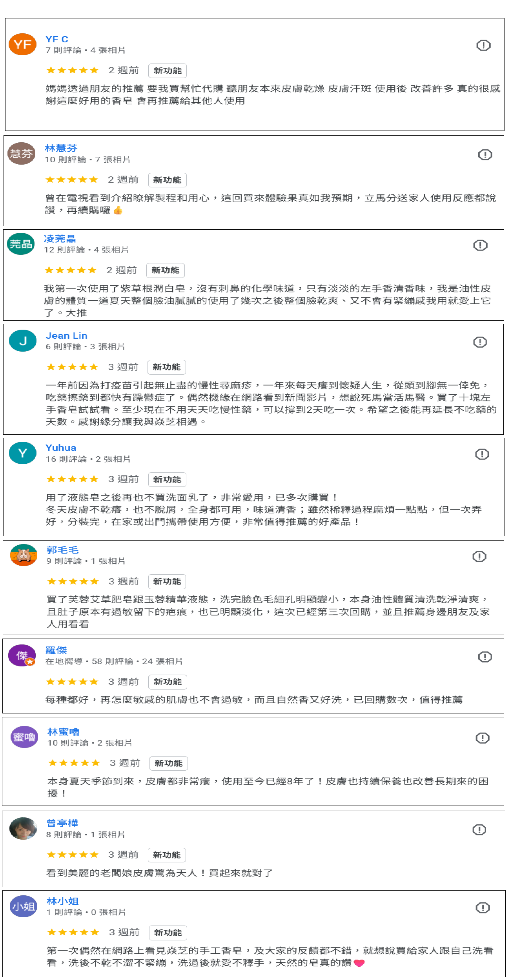The image size is (510, 980).
Task: Flag 曾亭樺's review
Action: coord(479,830)
